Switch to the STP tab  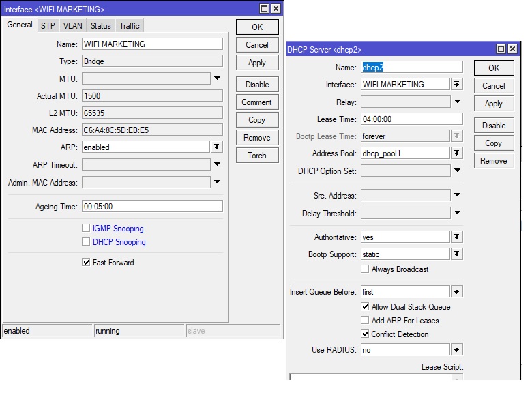pyautogui.click(x=48, y=26)
